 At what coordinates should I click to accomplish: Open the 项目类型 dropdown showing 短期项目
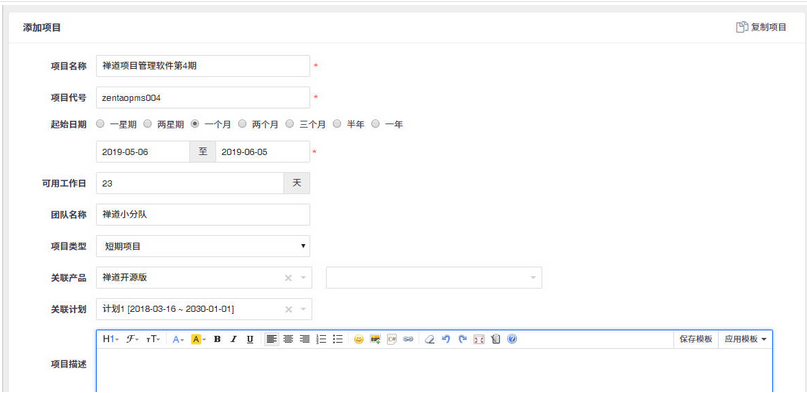203,246
